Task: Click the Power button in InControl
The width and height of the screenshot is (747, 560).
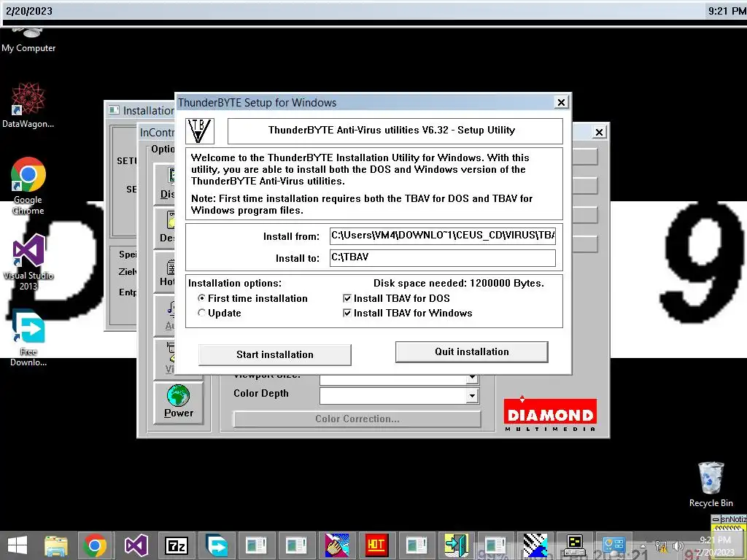Action: (179, 402)
